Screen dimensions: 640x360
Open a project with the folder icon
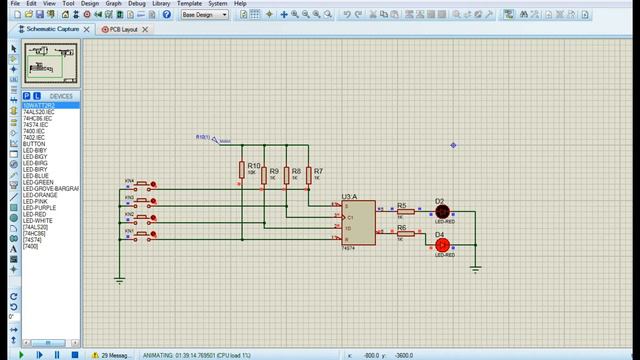[x=29, y=15]
